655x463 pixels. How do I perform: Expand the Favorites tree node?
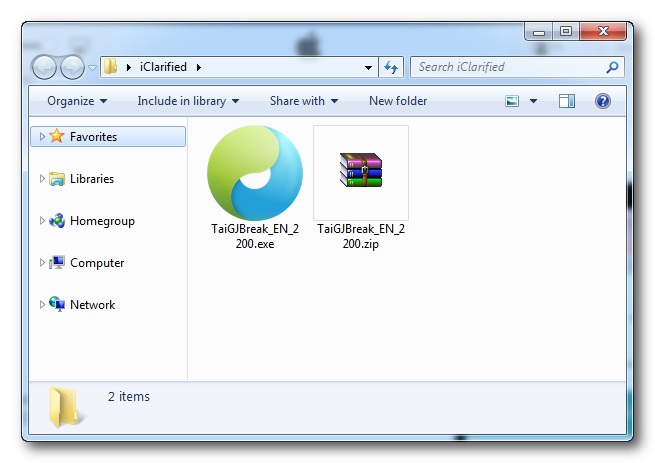[x=42, y=137]
